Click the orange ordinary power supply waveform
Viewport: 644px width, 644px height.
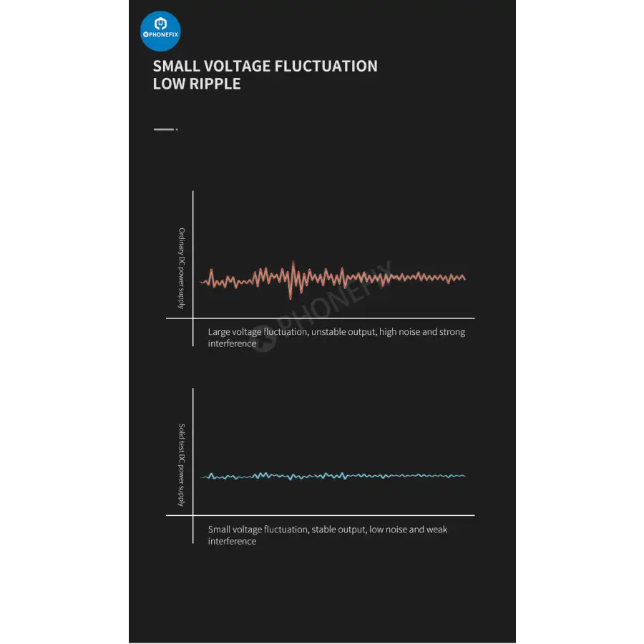(372, 278)
